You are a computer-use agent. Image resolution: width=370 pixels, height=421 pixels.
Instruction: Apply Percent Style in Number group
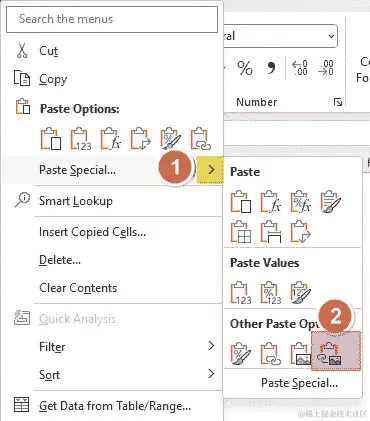point(245,68)
